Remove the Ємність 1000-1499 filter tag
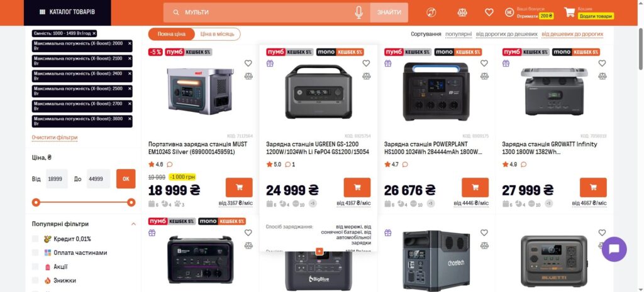 pos(94,33)
